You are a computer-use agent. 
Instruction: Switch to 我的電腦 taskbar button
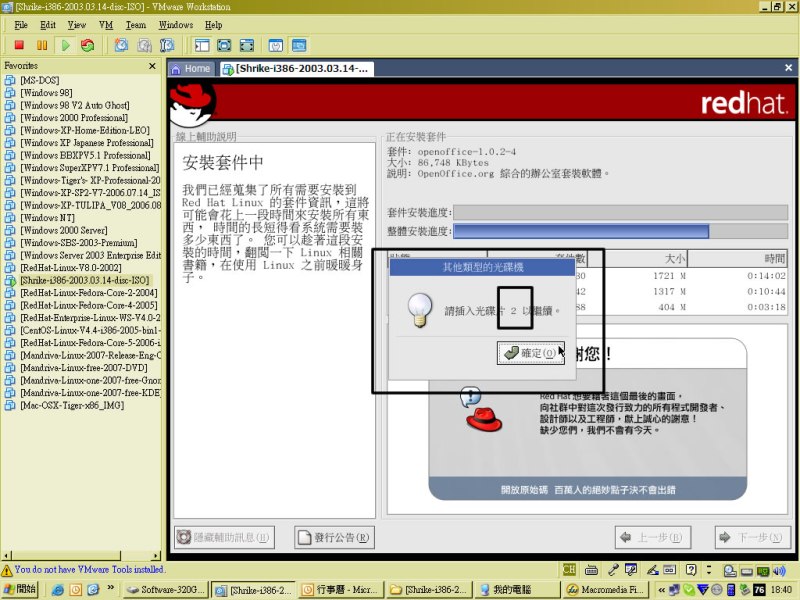point(516,589)
